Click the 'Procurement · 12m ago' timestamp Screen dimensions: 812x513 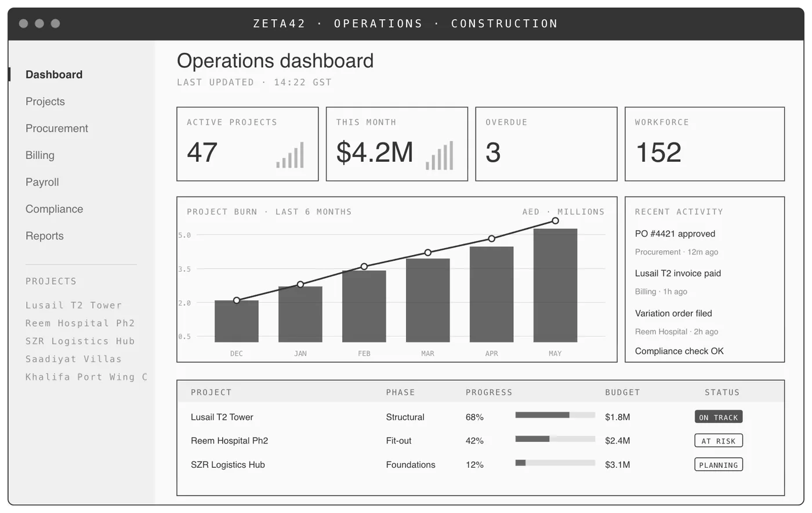click(677, 252)
